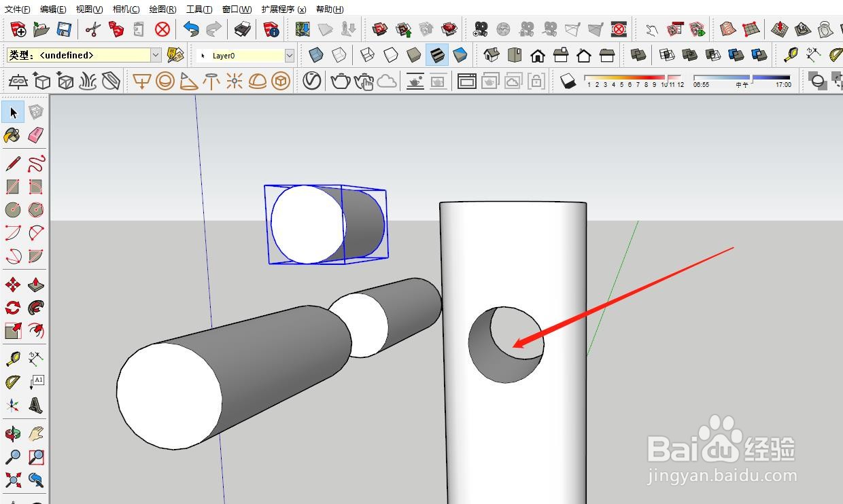Open the 工具(T) menu
Image resolution: width=843 pixels, height=504 pixels.
(x=199, y=10)
